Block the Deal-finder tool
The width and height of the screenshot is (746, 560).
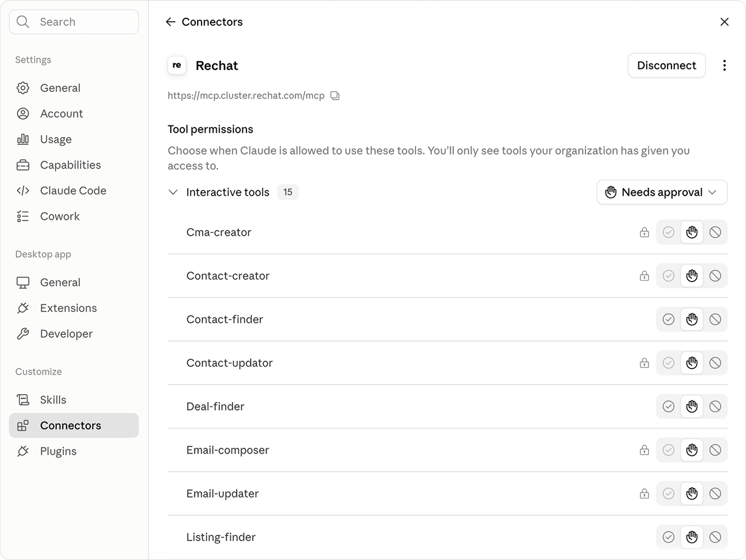click(715, 407)
